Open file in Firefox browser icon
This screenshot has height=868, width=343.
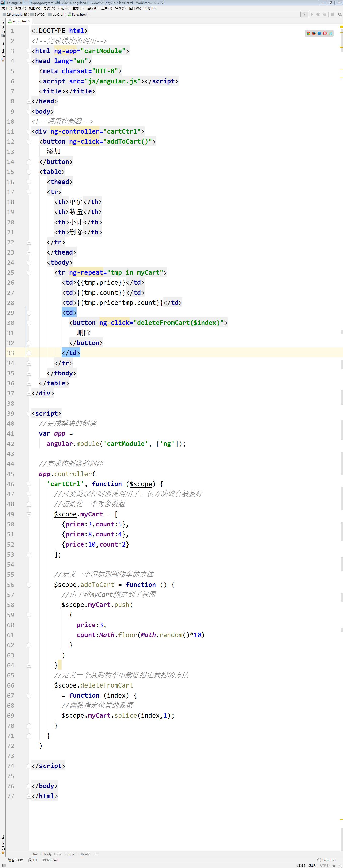point(314,33)
